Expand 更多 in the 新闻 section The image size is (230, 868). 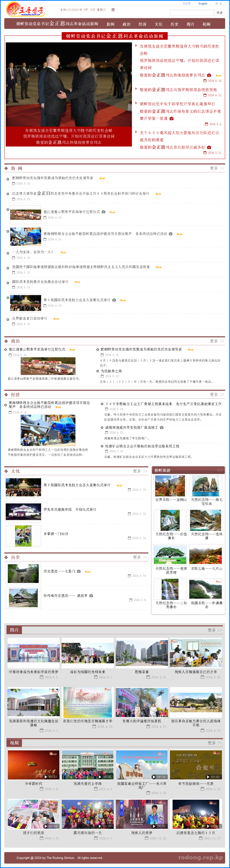coord(217,168)
